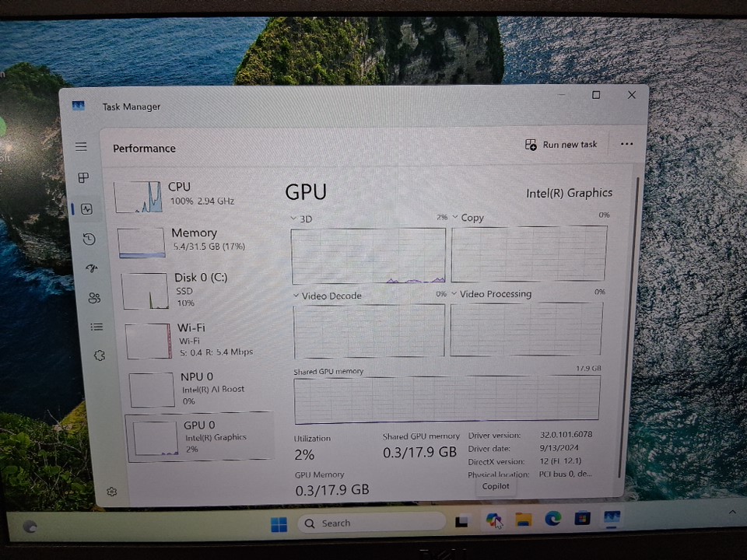Click the Task Manager vertical scrollbar
The width and height of the screenshot is (747, 560).
(x=639, y=327)
